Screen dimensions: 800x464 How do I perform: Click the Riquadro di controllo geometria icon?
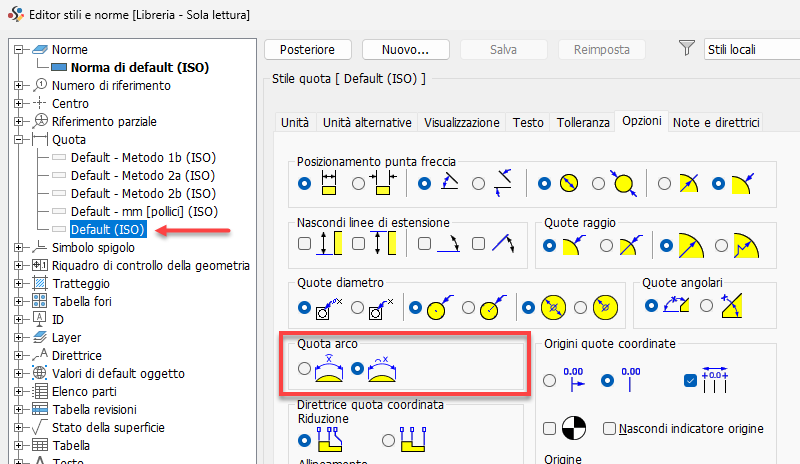(40, 265)
